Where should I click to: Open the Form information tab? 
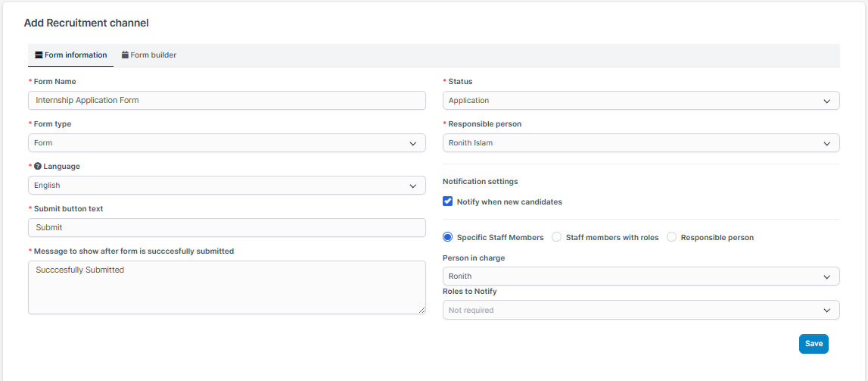tap(71, 55)
